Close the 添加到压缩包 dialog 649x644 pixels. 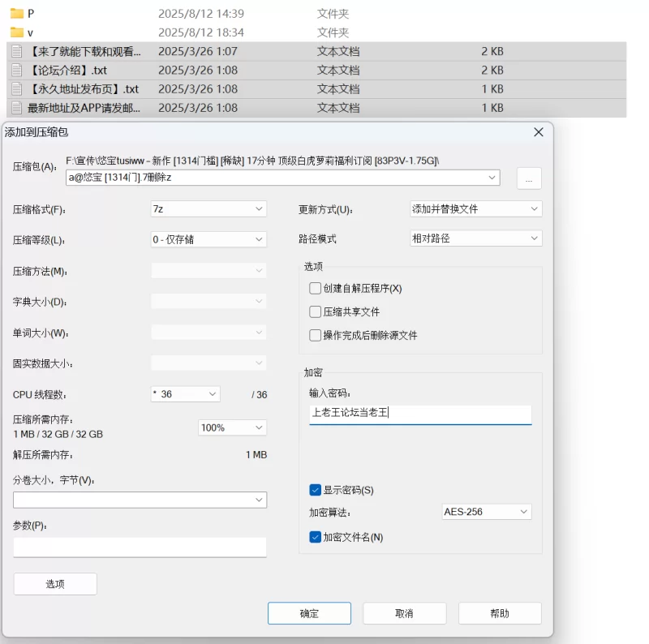coord(539,132)
